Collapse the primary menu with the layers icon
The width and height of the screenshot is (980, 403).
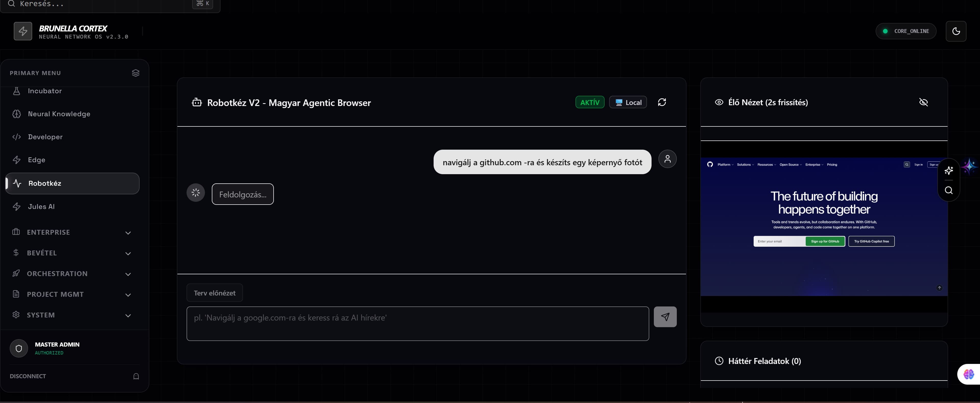click(x=136, y=73)
